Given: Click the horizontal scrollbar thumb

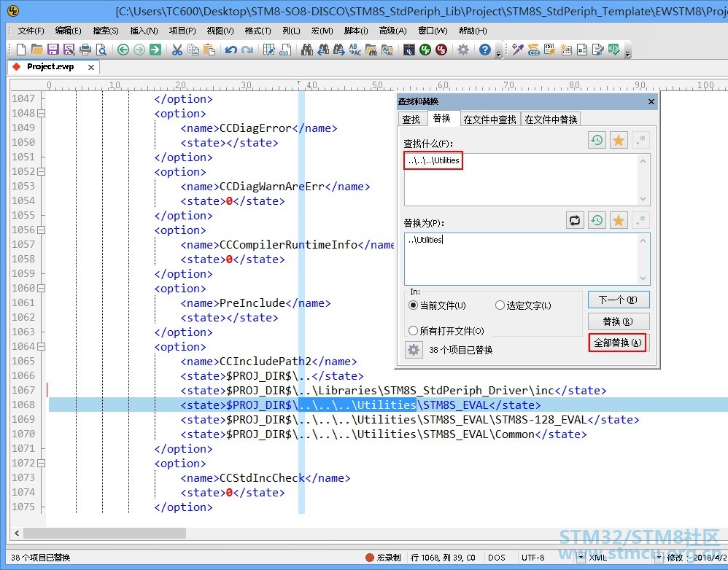Looking at the screenshot, I should [104, 534].
